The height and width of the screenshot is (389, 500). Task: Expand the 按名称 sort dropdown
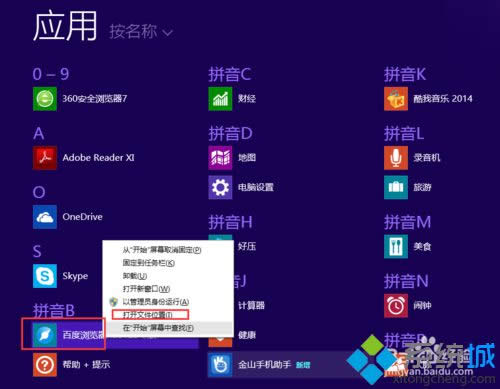[x=141, y=32]
